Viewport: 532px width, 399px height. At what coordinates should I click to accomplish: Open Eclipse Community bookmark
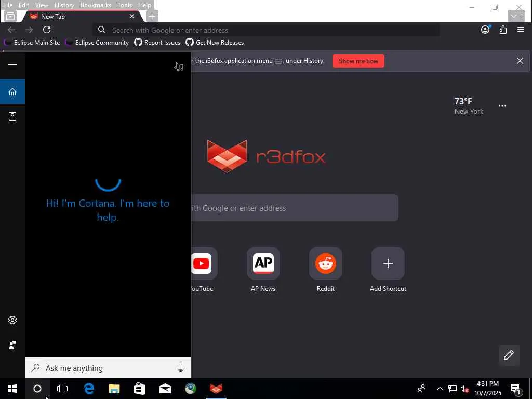97,43
